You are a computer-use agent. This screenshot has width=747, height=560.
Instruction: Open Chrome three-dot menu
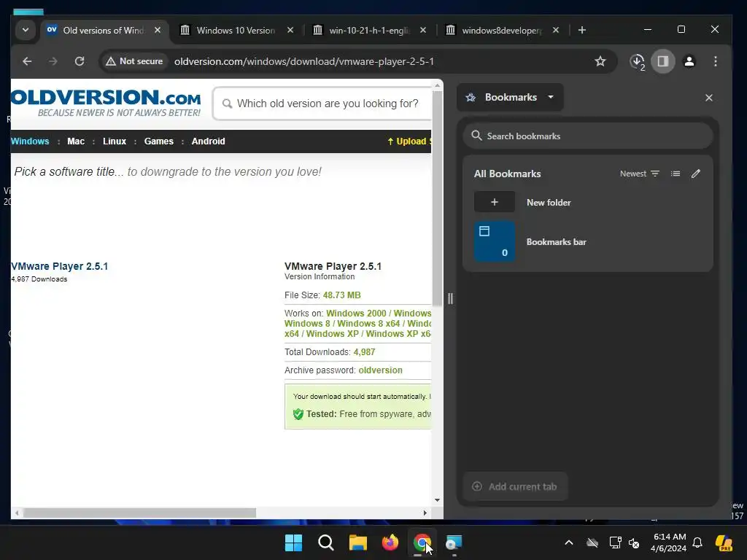coord(716,61)
